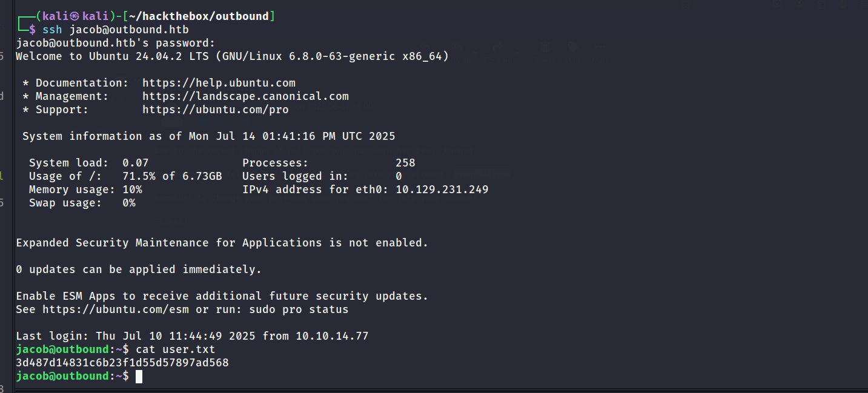Click the disk usage 71.5% of 6.73GB
This screenshot has width=868, height=393.
tap(172, 176)
